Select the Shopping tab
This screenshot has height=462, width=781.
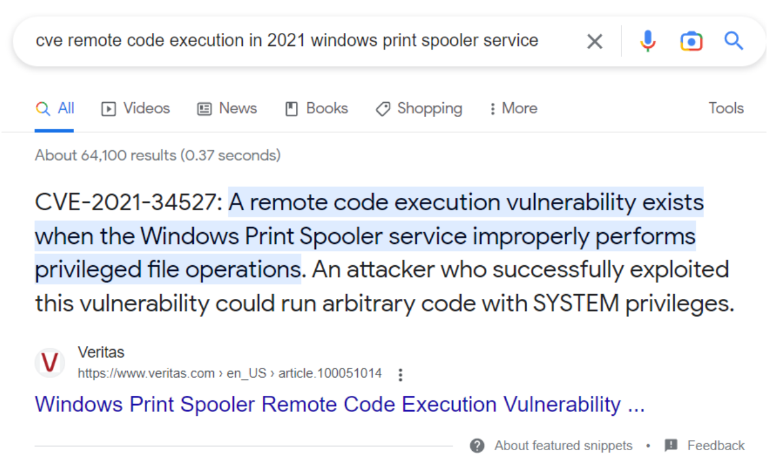(x=418, y=108)
